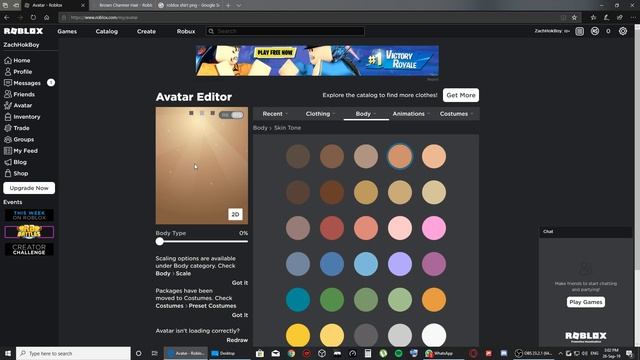Open the Games menu in the Roblox header
The image size is (640, 360).
[67, 31]
